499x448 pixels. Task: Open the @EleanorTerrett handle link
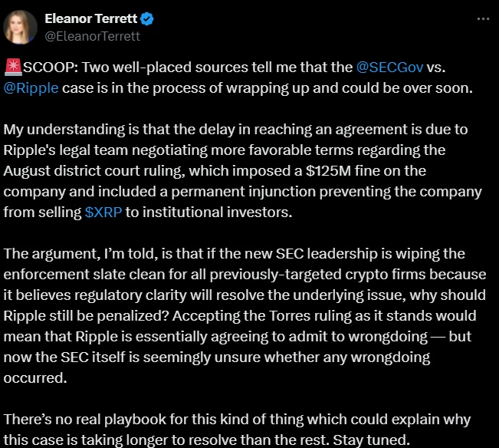[x=92, y=36]
